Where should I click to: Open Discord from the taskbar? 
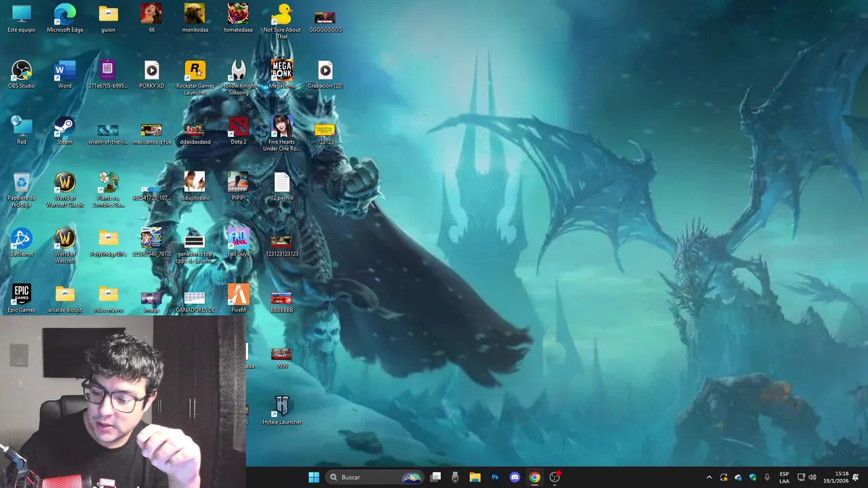pyautogui.click(x=515, y=477)
